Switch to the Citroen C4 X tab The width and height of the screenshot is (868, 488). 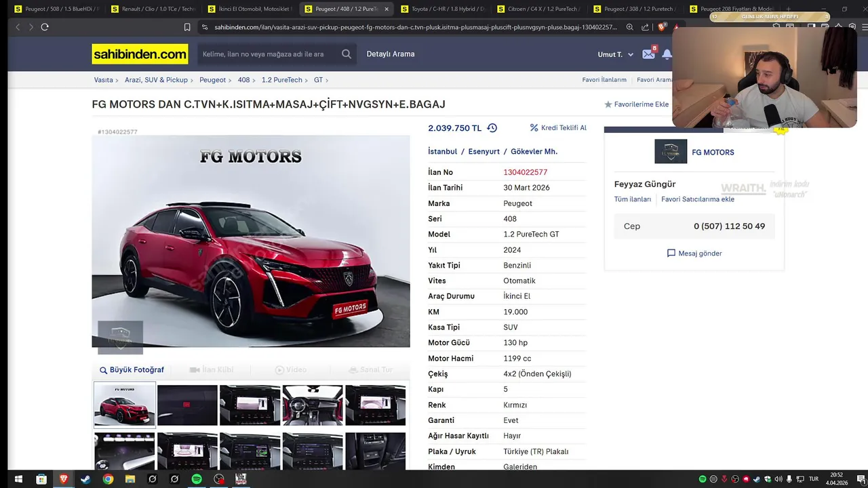tap(539, 9)
